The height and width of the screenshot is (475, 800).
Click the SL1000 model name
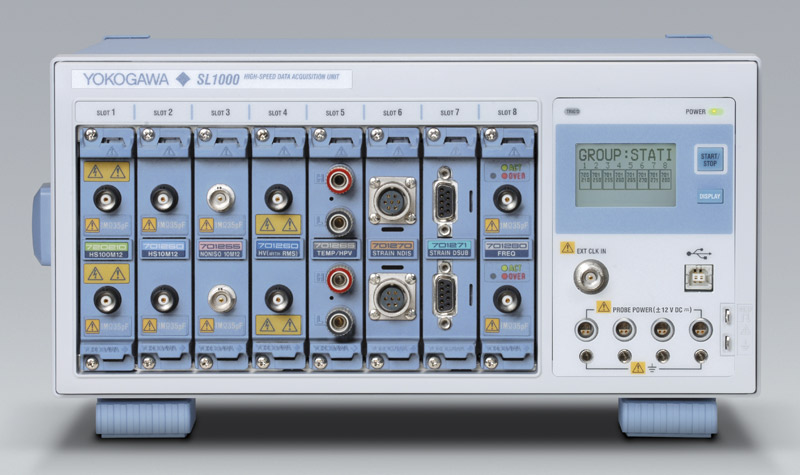coord(218,80)
